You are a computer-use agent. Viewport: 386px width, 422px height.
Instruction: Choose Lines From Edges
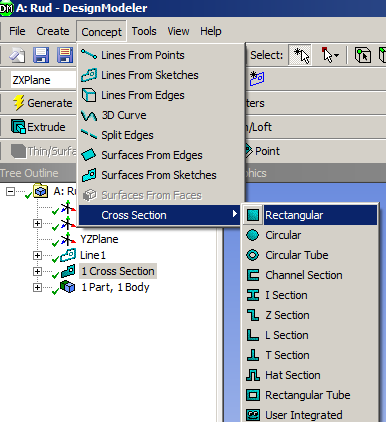pyautogui.click(x=162, y=95)
